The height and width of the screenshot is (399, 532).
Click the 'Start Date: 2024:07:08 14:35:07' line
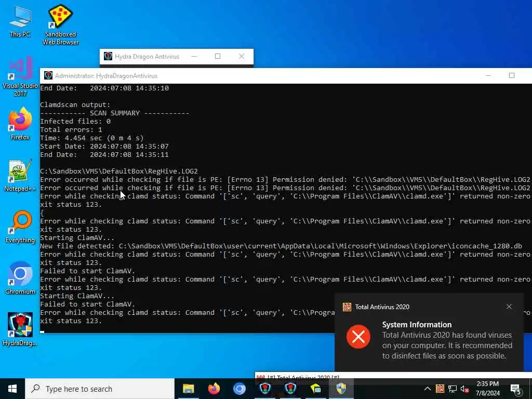104,146
